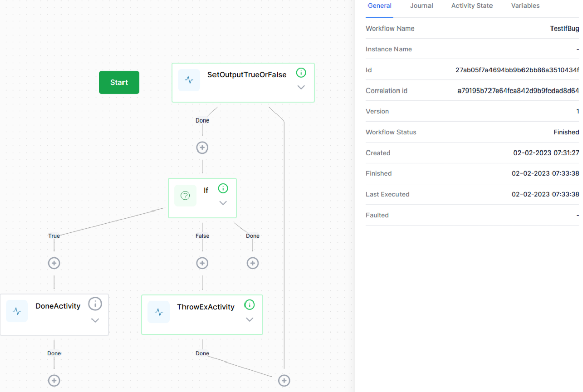Open info icon on ThrowExActivity
583x392 pixels.
tap(250, 305)
